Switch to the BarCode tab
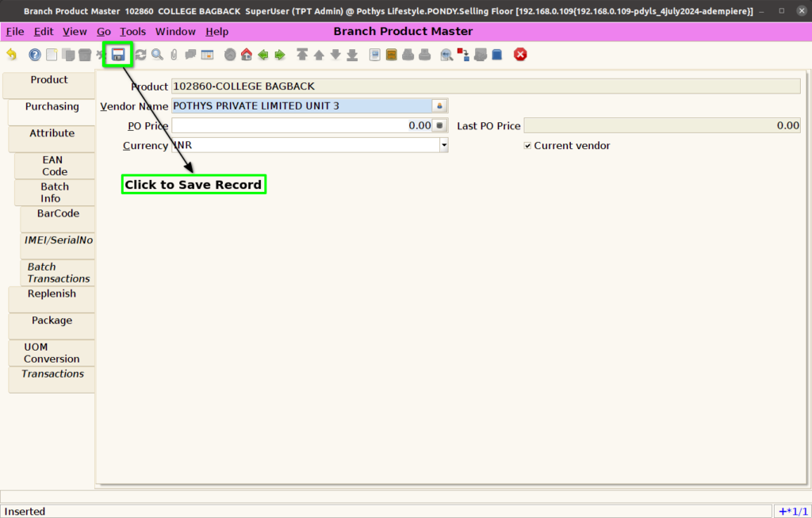This screenshot has height=518, width=812. (57, 219)
